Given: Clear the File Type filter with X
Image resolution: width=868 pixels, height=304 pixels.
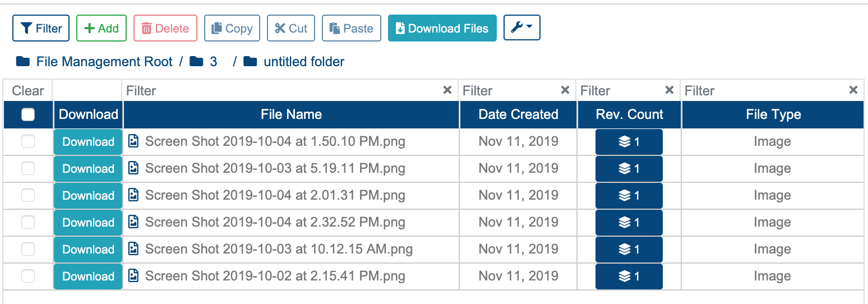Looking at the screenshot, I should 853,90.
